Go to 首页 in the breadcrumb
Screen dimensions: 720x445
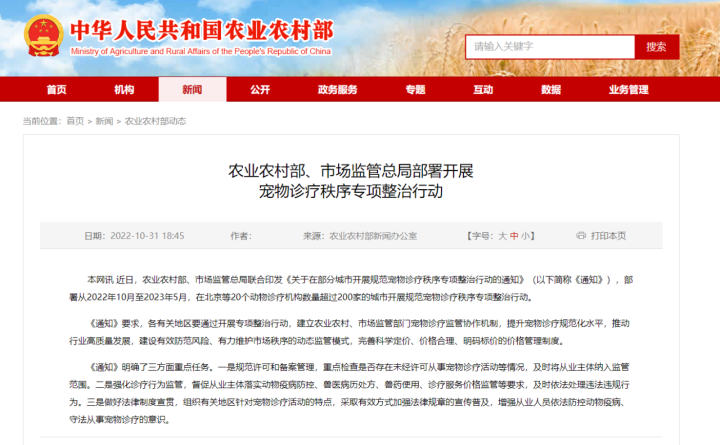pyautogui.click(x=75, y=121)
